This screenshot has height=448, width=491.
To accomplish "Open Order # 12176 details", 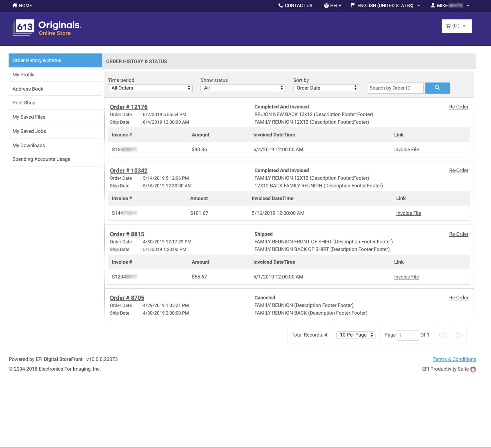I will pos(129,107).
